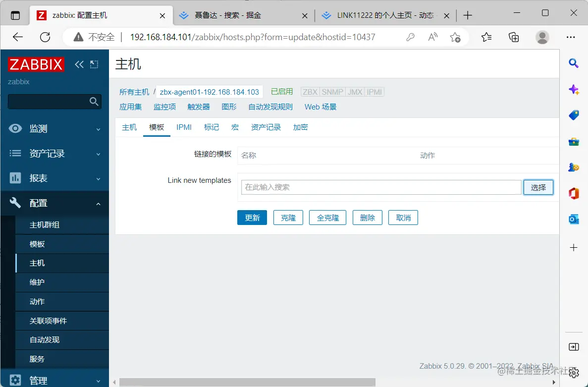Open the 监控项 link
The image size is (588, 387).
[x=164, y=107]
